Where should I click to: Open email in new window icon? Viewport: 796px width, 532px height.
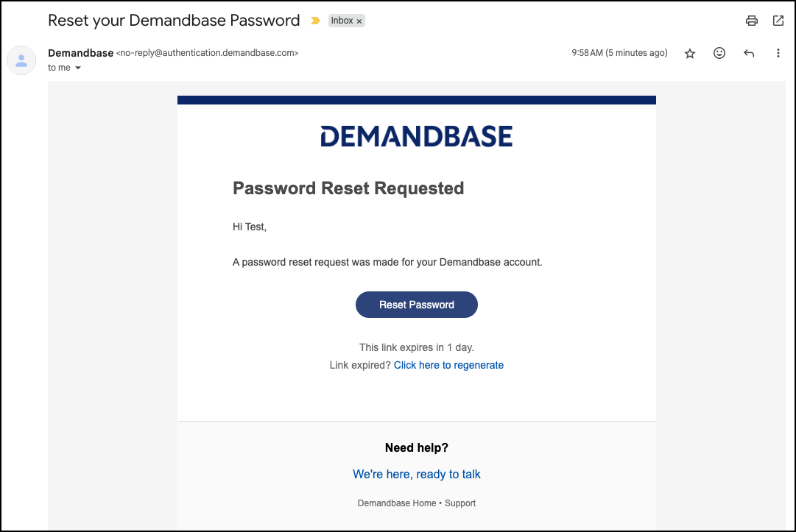tap(778, 21)
